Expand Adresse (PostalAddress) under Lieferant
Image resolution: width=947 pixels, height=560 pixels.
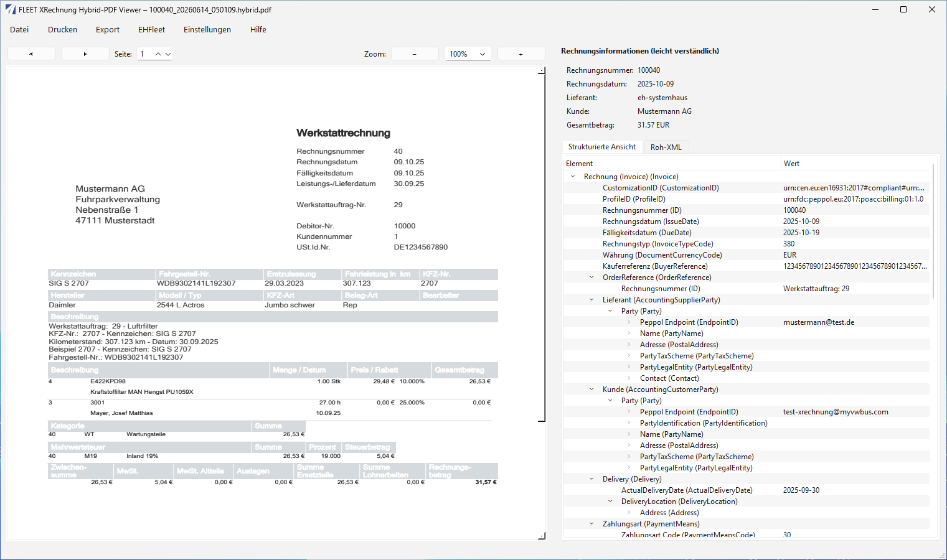coord(629,345)
